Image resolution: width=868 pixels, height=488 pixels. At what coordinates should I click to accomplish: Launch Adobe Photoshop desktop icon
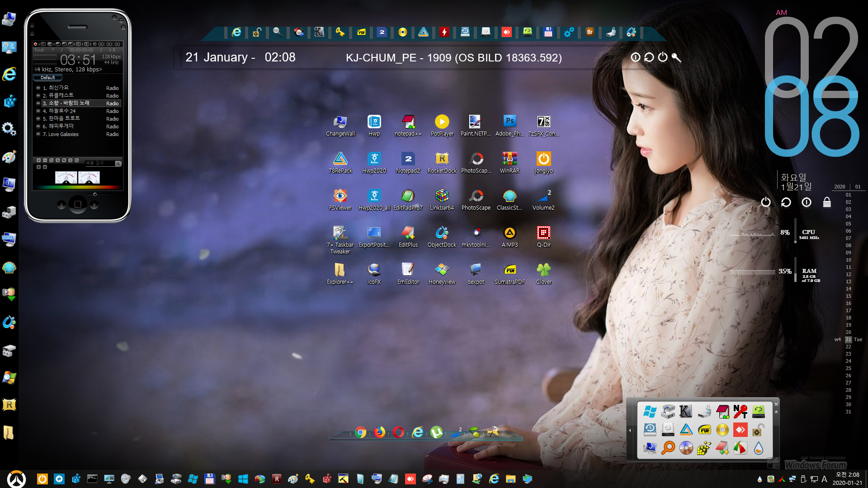pos(509,126)
